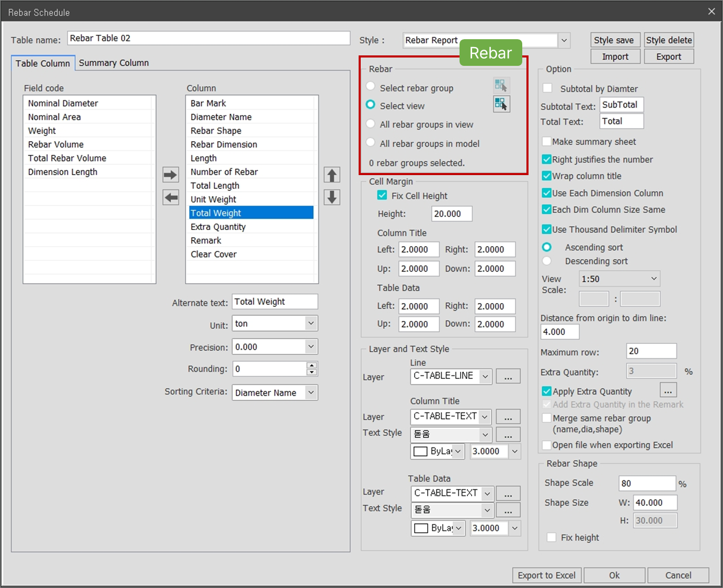
Task: Enable Make summary sheet checkbox
Action: pyautogui.click(x=547, y=141)
